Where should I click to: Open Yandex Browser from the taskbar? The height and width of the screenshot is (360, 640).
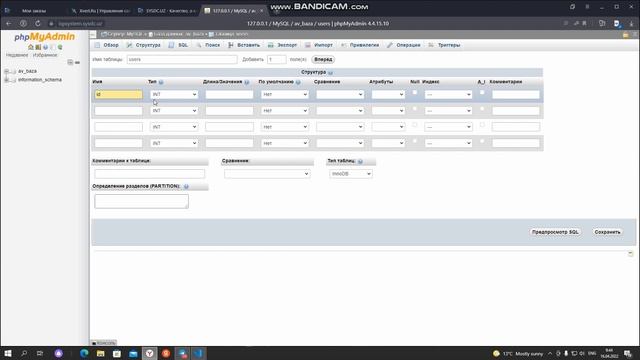point(150,353)
